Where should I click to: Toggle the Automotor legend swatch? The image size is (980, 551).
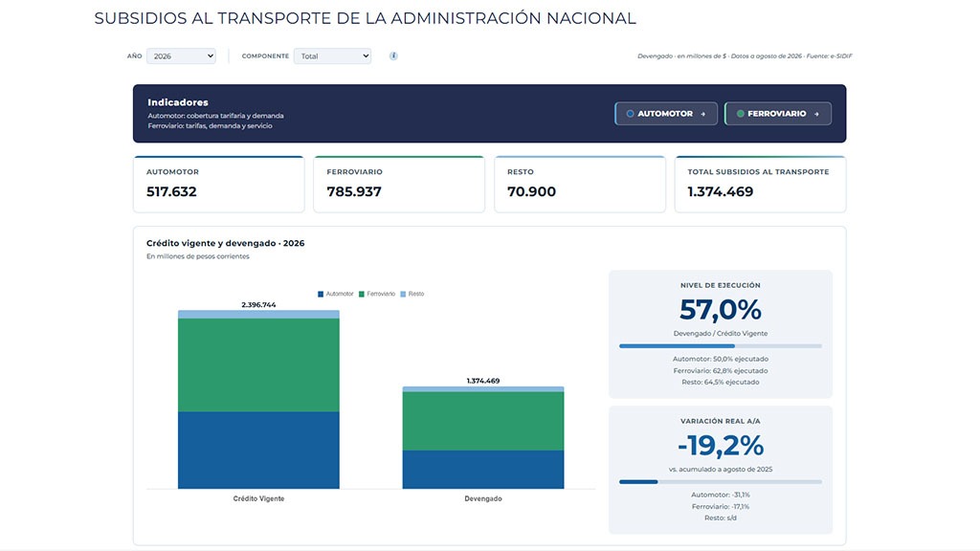321,294
